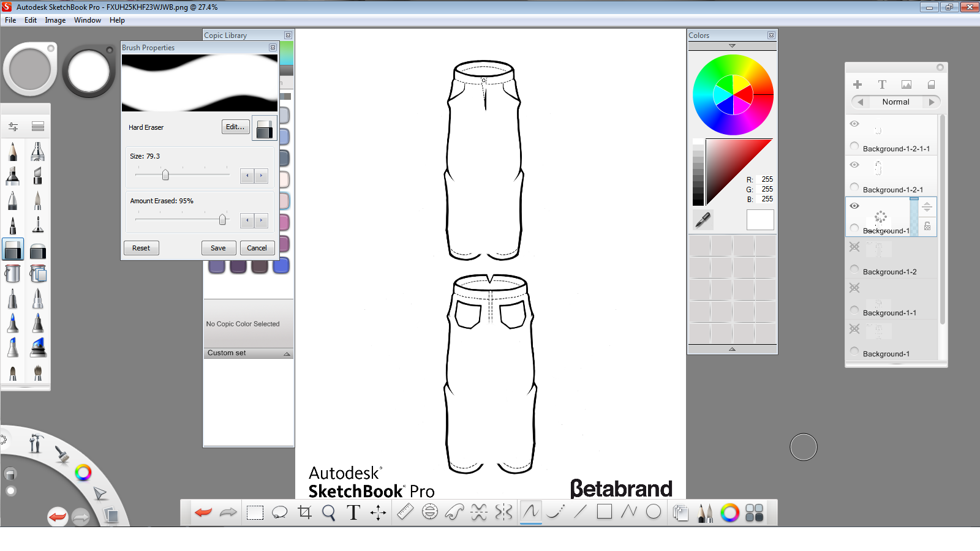Viewport: 980px width, 551px height.
Task: Open the color editor ring icon in bottom toolbar
Action: click(729, 512)
